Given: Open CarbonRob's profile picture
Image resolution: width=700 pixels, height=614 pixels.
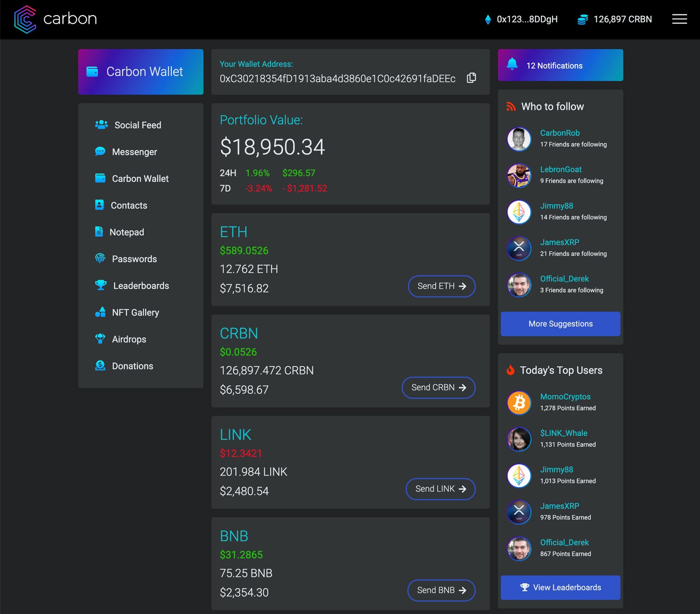Looking at the screenshot, I should point(519,139).
